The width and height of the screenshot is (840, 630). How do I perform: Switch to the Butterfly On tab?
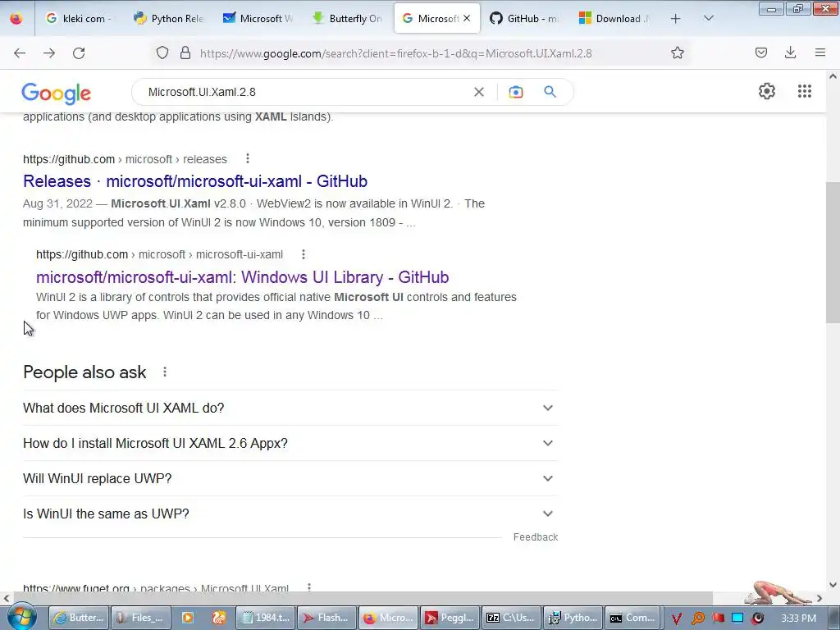click(x=348, y=18)
